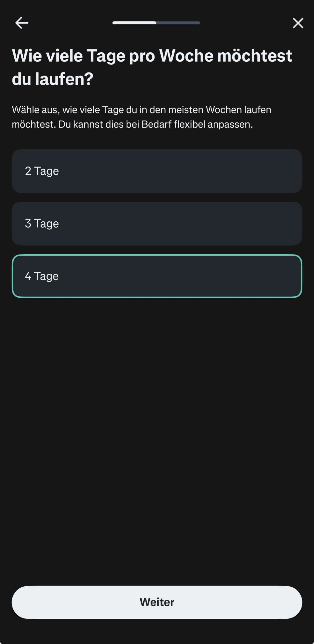Return to the previous setup step

tap(22, 23)
